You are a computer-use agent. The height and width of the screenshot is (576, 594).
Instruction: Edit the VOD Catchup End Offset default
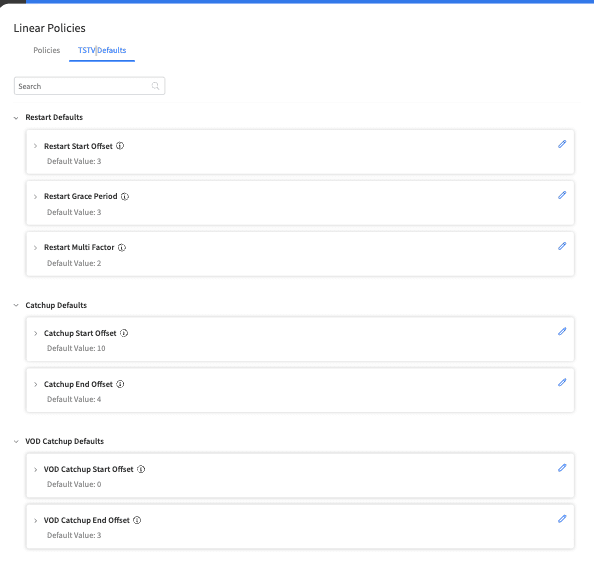tap(562, 519)
